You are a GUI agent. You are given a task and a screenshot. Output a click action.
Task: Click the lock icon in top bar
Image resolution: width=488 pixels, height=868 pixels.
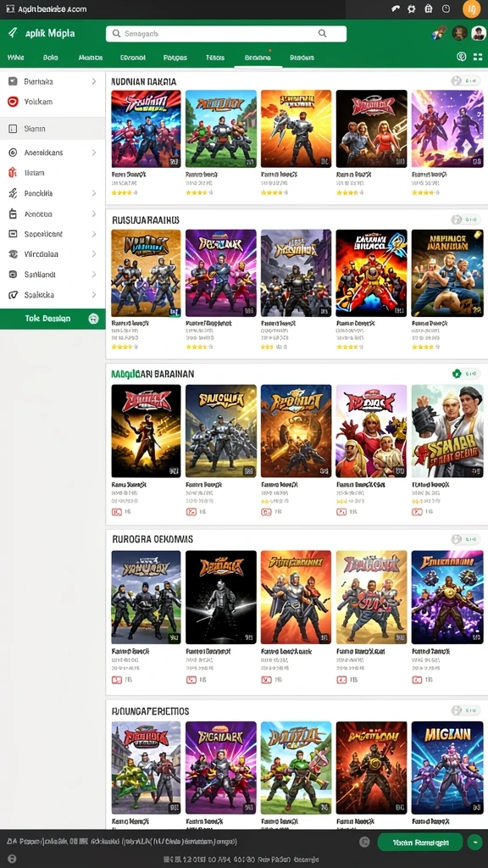(x=428, y=8)
